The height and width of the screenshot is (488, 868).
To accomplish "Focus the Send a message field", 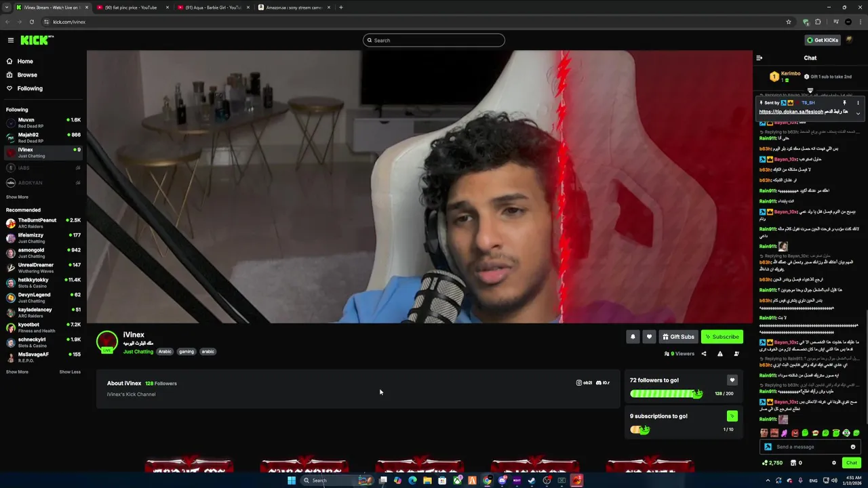I will coord(810,447).
